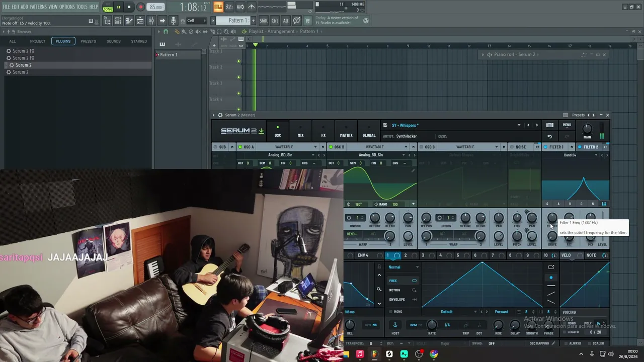Image resolution: width=644 pixels, height=362 pixels.
Task: Select the FREE LFO trigger mode
Action: (403, 281)
